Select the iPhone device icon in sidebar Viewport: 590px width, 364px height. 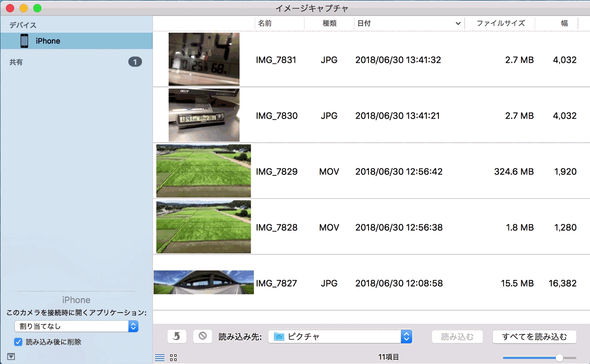click(24, 41)
